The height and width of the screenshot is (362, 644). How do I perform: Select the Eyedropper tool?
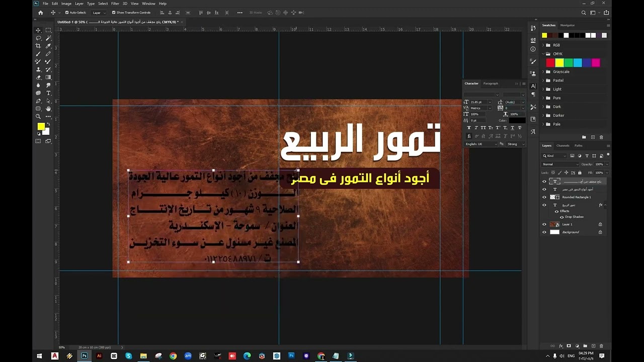(48, 46)
